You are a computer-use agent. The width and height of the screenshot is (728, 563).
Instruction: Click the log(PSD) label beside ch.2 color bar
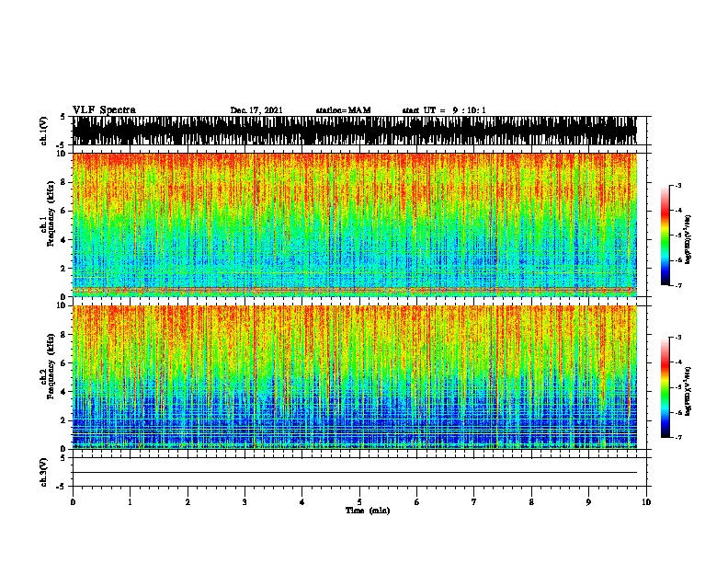(688, 391)
